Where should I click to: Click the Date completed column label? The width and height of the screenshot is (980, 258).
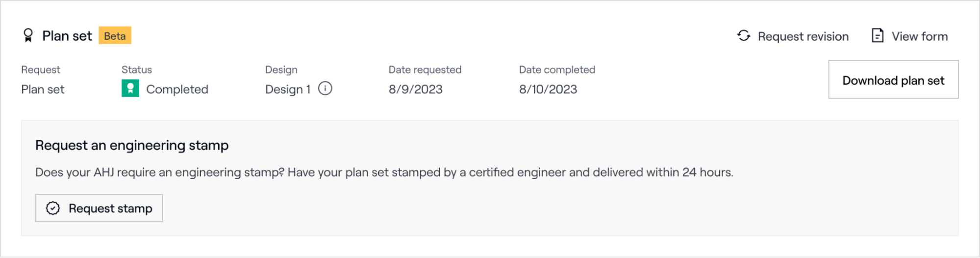557,70
